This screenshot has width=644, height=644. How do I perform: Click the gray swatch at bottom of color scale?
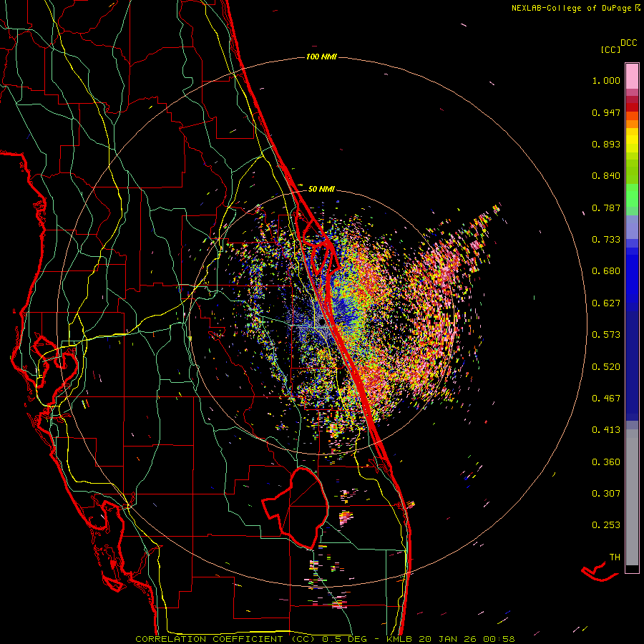(632, 497)
